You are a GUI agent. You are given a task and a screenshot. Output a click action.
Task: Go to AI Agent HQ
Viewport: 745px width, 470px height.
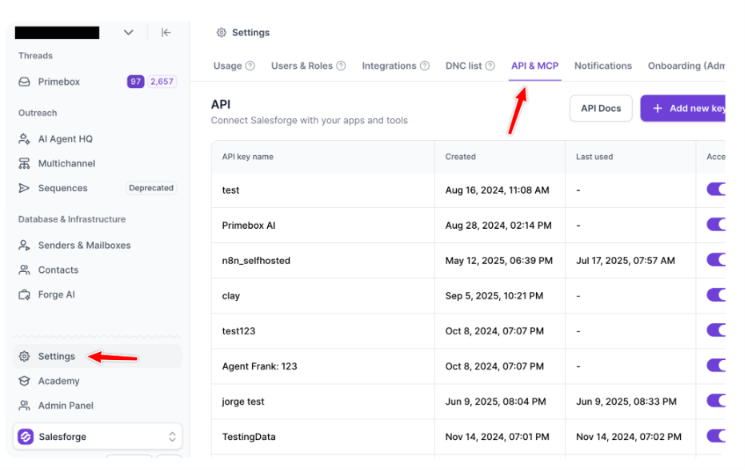coord(66,139)
